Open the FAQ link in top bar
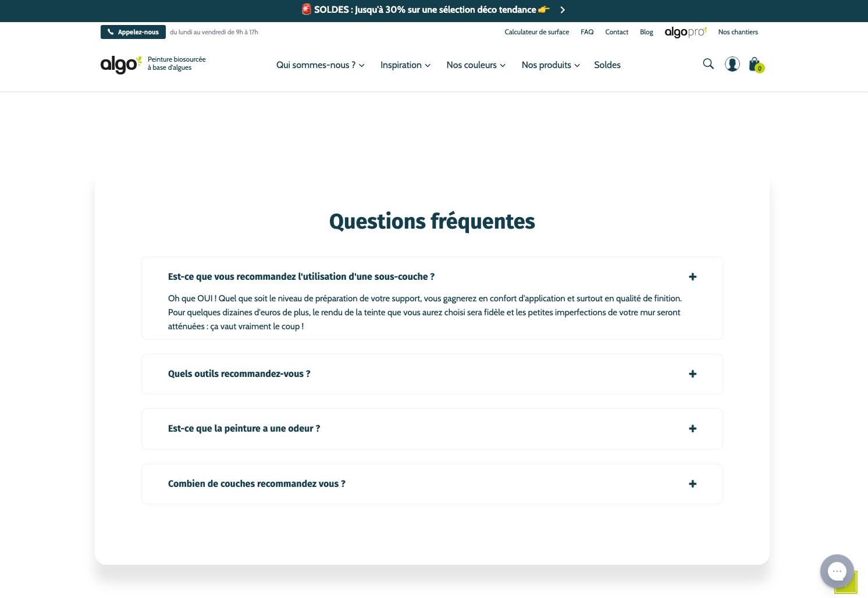Image resolution: width=868 pixels, height=598 pixels. click(x=587, y=32)
